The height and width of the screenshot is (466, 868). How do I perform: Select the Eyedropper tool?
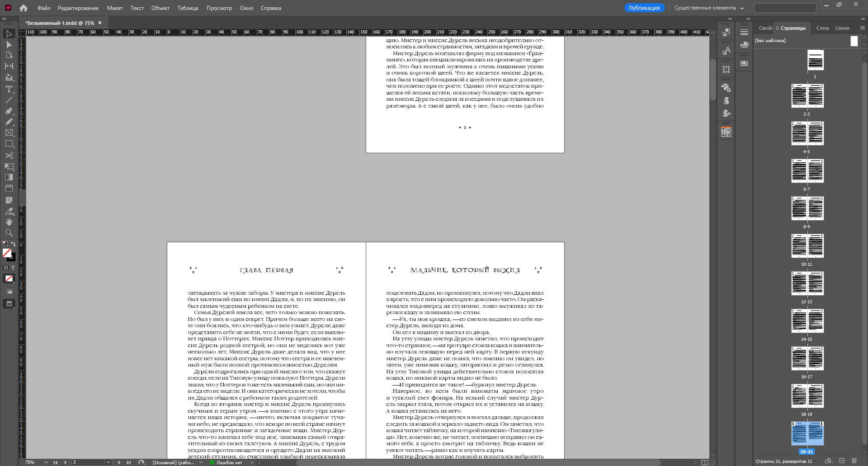9,211
